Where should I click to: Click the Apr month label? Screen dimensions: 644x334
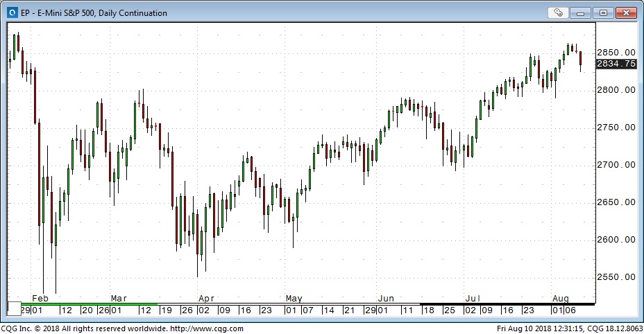[x=206, y=298]
